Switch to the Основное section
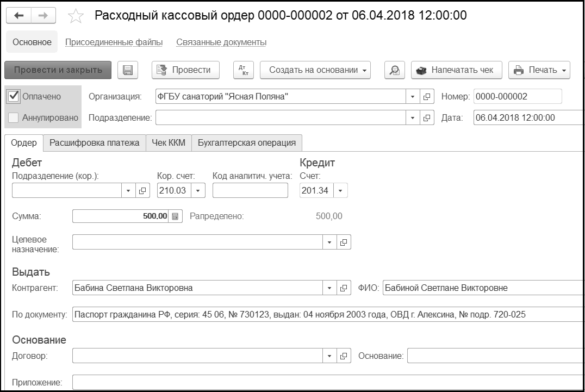585x392 pixels. pos(32,42)
